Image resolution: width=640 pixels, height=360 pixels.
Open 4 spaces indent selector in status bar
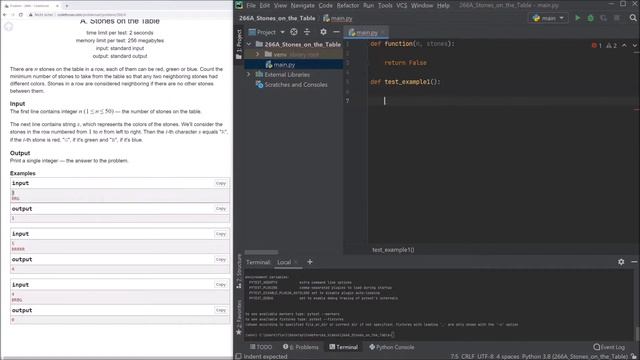click(x=508, y=356)
